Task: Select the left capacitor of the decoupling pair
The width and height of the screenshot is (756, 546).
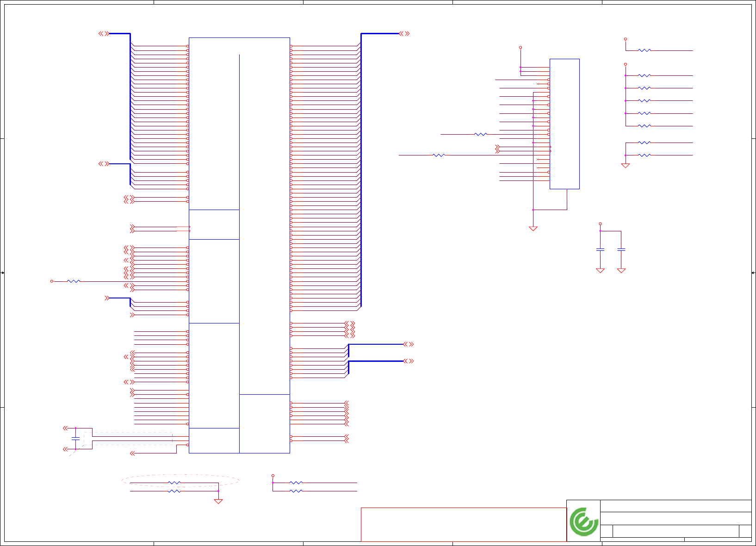Action: point(600,250)
